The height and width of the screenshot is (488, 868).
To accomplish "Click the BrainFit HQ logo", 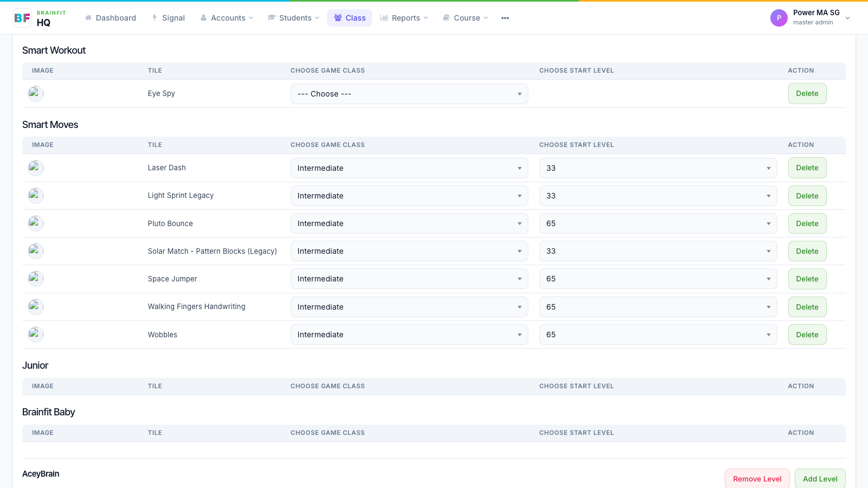I will 40,18.
